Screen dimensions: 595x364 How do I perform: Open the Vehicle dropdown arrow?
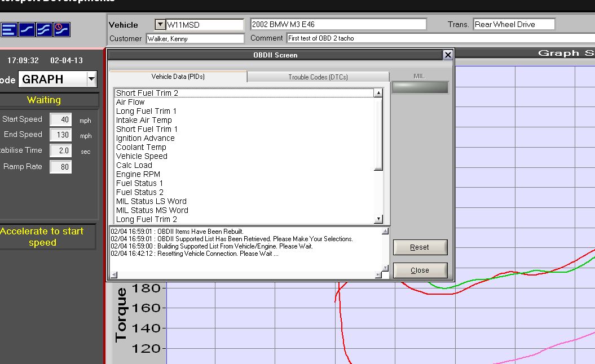point(160,25)
